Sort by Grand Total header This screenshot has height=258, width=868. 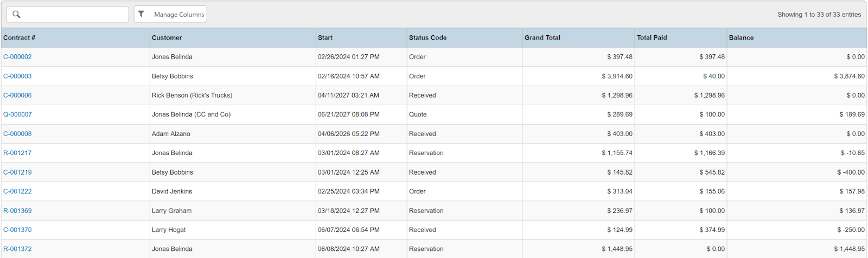(542, 38)
